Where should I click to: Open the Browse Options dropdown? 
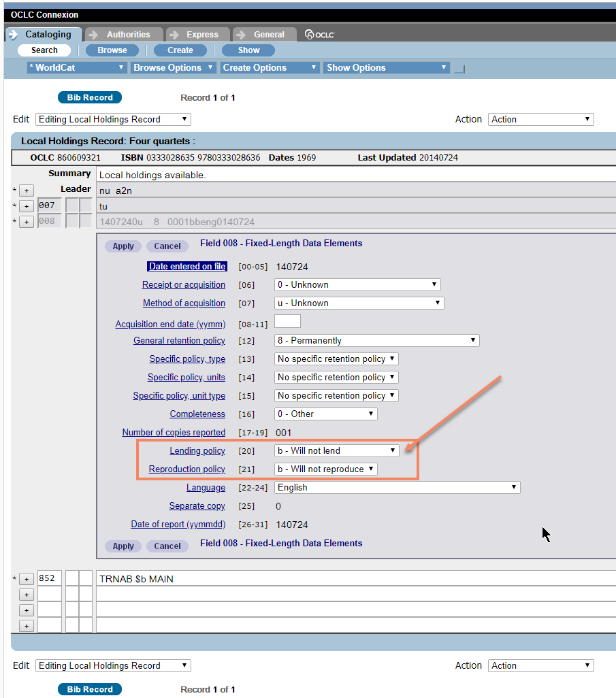pyautogui.click(x=174, y=67)
